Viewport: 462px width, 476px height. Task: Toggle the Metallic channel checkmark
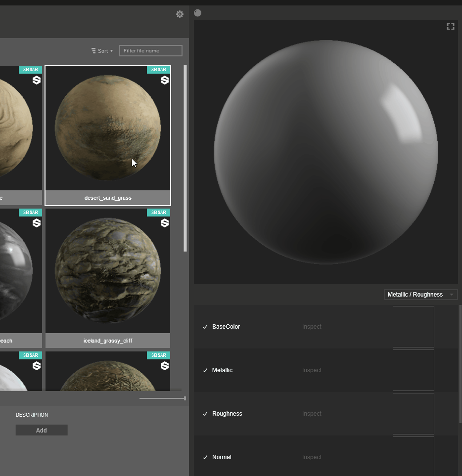[205, 370]
